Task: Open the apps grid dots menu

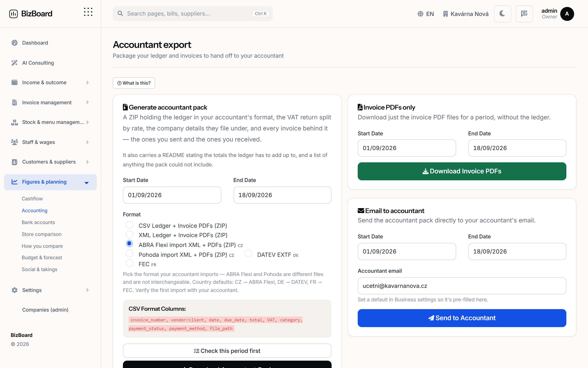Action: (x=88, y=12)
